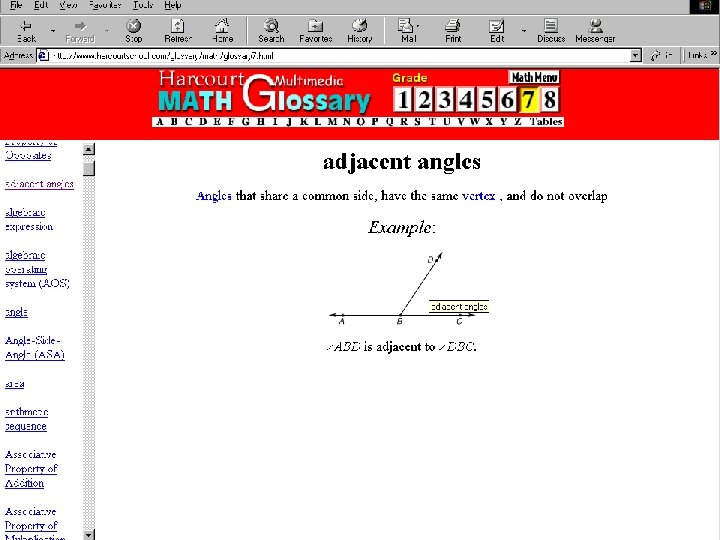Open the Help menu
Viewport: 720px width, 540px height.
(x=173, y=5)
